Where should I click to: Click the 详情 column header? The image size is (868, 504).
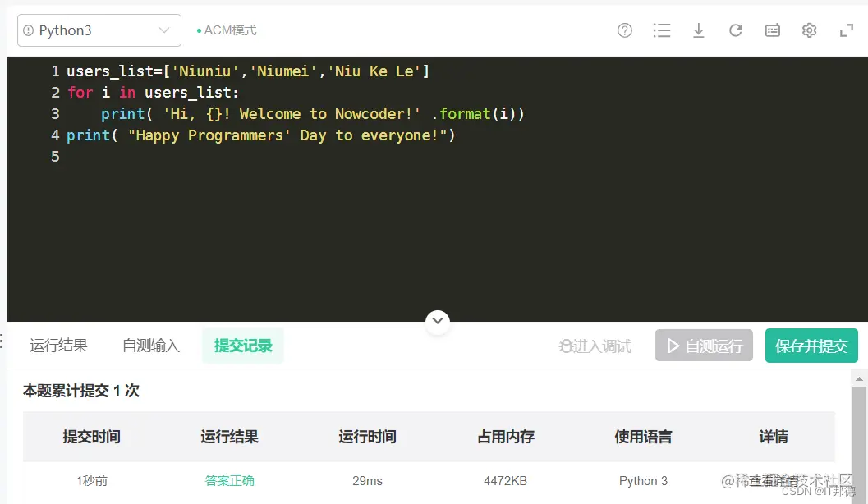(x=774, y=437)
